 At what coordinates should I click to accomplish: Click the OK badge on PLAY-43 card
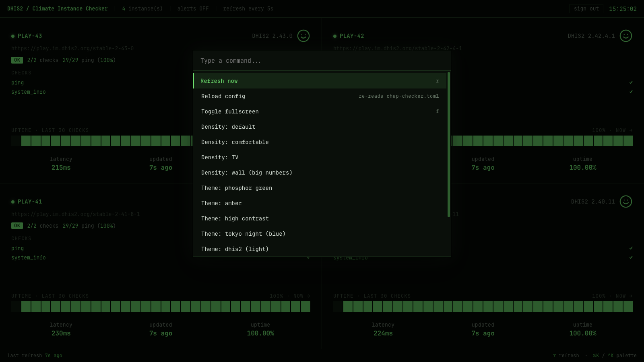click(x=17, y=60)
